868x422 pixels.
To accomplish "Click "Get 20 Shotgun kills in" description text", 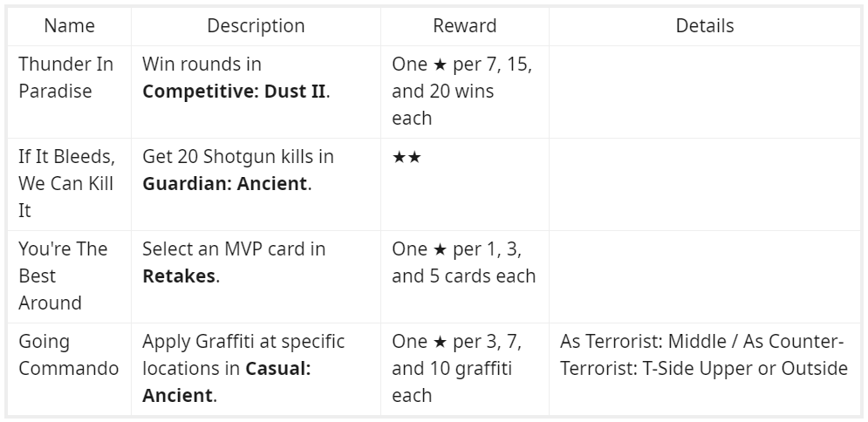I will pos(238,157).
